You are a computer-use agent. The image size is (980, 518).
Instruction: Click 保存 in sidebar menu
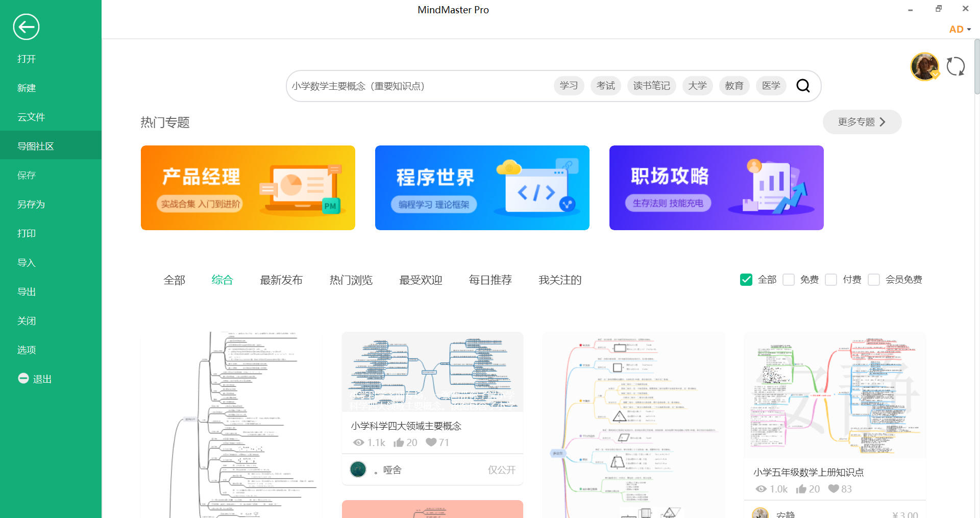pos(51,175)
